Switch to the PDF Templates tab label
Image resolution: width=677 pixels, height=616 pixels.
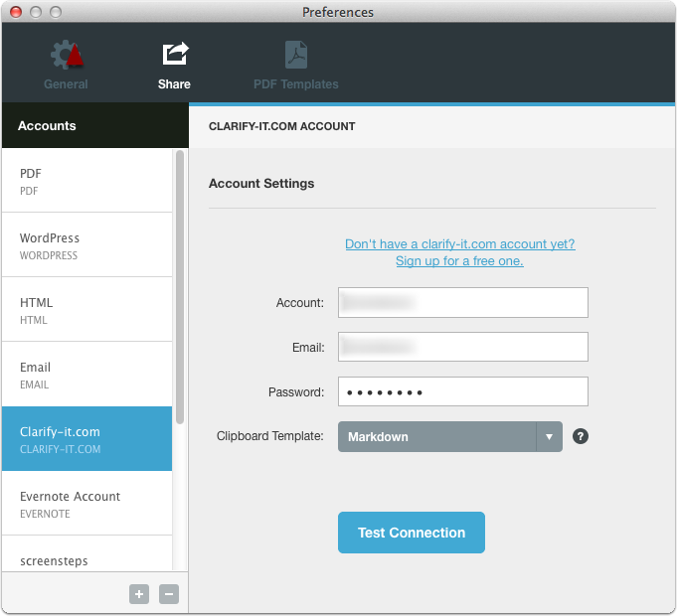[x=296, y=84]
